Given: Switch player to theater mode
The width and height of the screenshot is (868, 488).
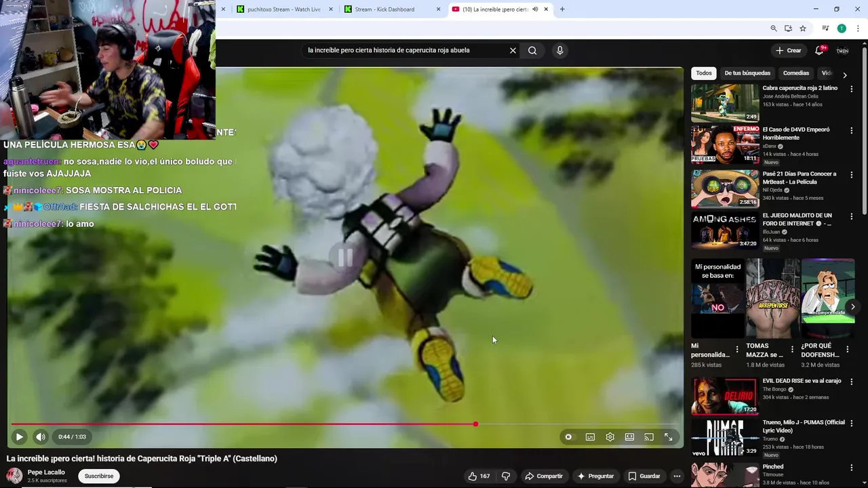Looking at the screenshot, I should tap(629, 437).
